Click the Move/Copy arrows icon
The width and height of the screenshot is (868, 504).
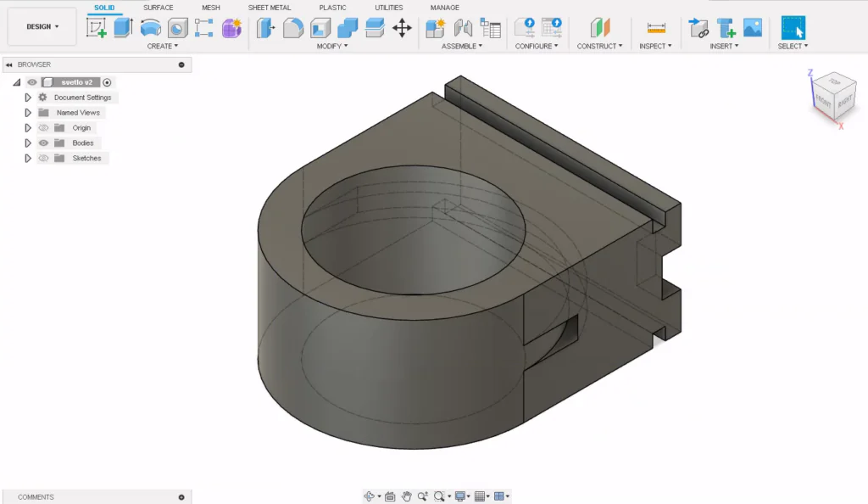tap(402, 28)
